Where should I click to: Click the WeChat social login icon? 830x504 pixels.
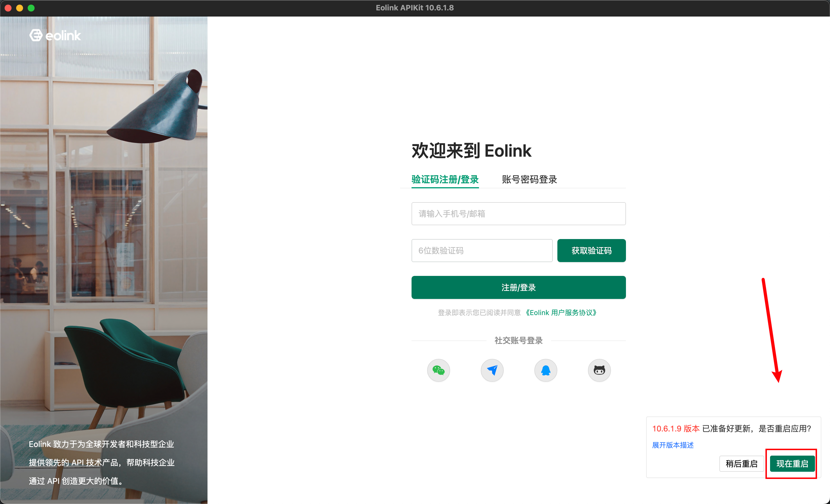coord(438,370)
